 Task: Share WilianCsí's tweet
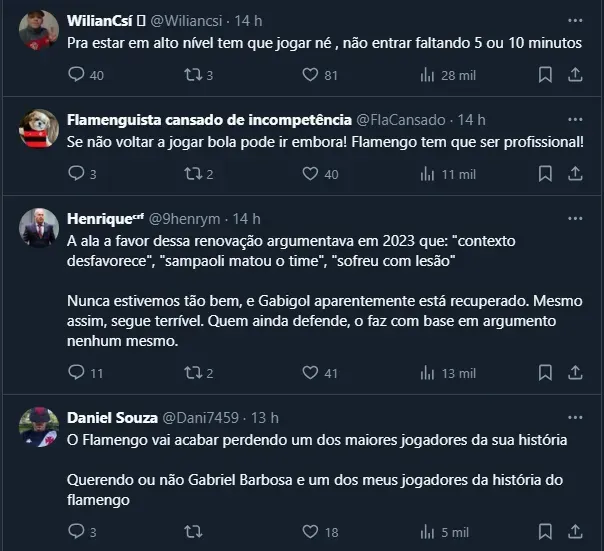point(575,75)
